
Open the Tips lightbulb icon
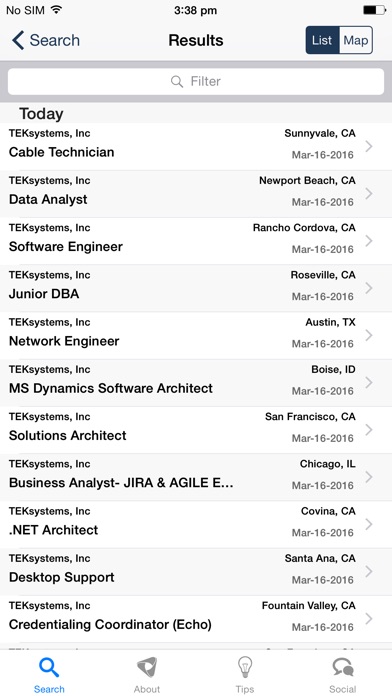click(245, 667)
